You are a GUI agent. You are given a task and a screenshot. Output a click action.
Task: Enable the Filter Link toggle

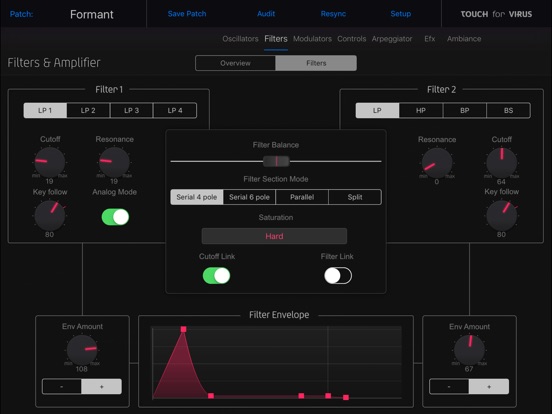[x=338, y=276]
